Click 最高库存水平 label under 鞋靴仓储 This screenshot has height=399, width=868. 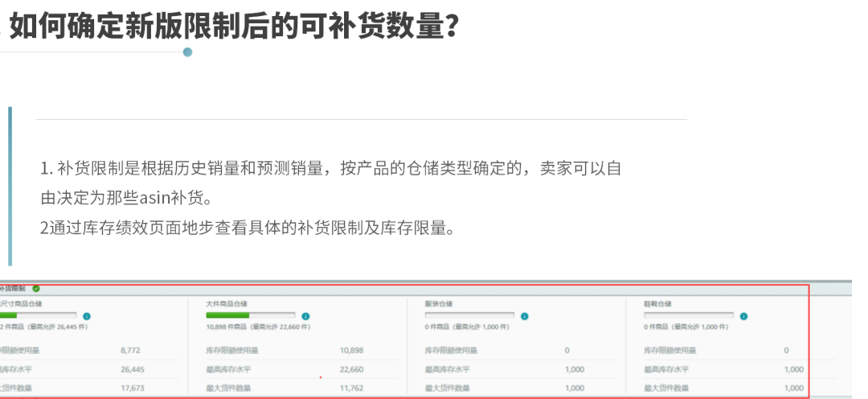(666, 369)
